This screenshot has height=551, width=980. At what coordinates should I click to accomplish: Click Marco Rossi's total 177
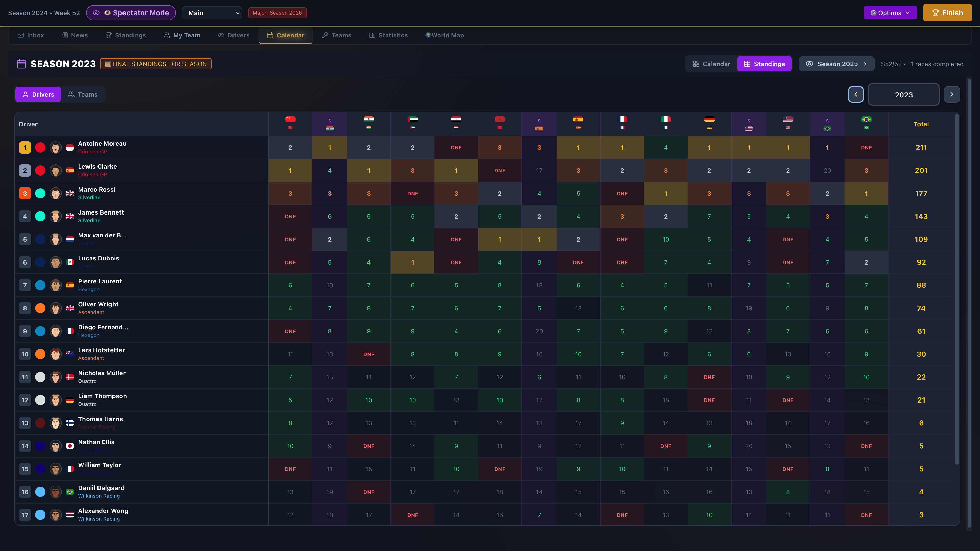[x=921, y=193]
